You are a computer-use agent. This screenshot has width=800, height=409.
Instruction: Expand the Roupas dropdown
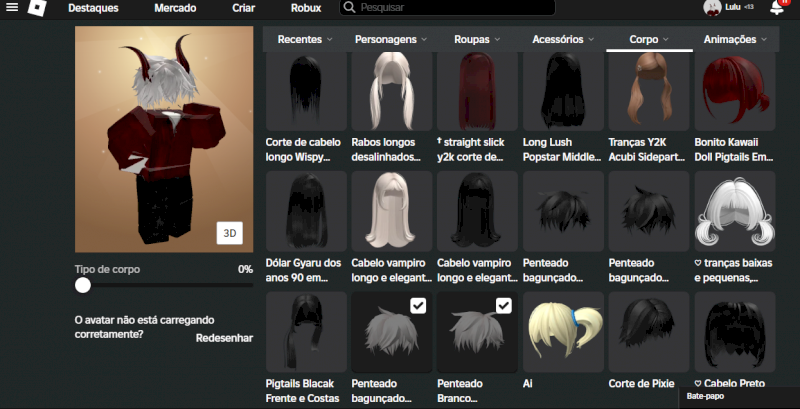477,39
